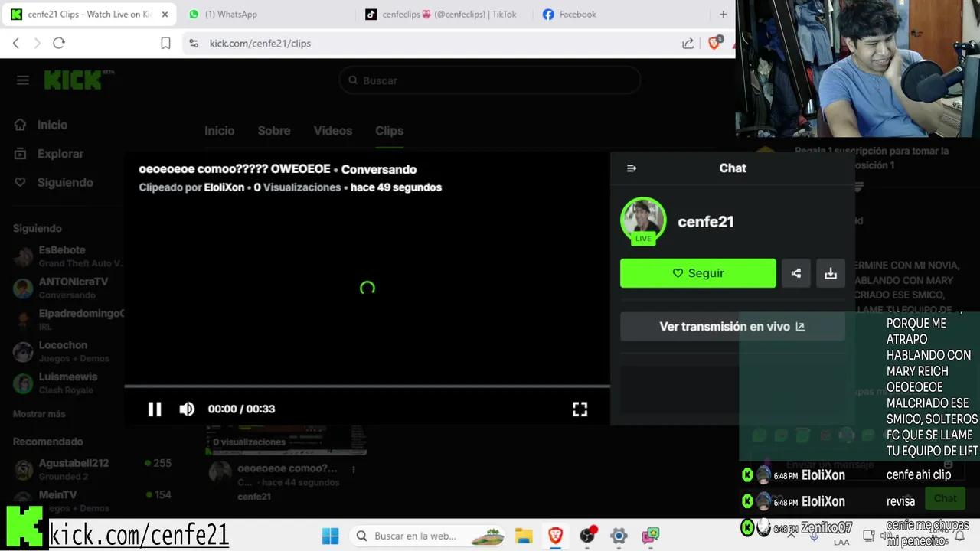Switch to the Sobre tab

[274, 131]
